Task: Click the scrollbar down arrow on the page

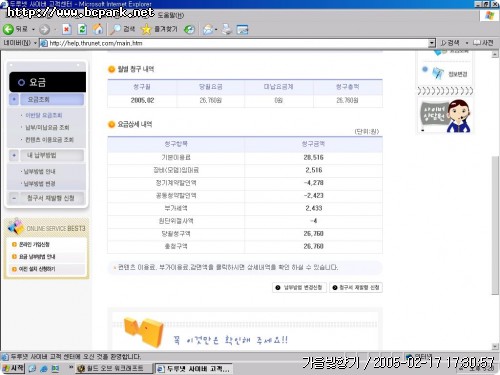Action: (x=495, y=347)
